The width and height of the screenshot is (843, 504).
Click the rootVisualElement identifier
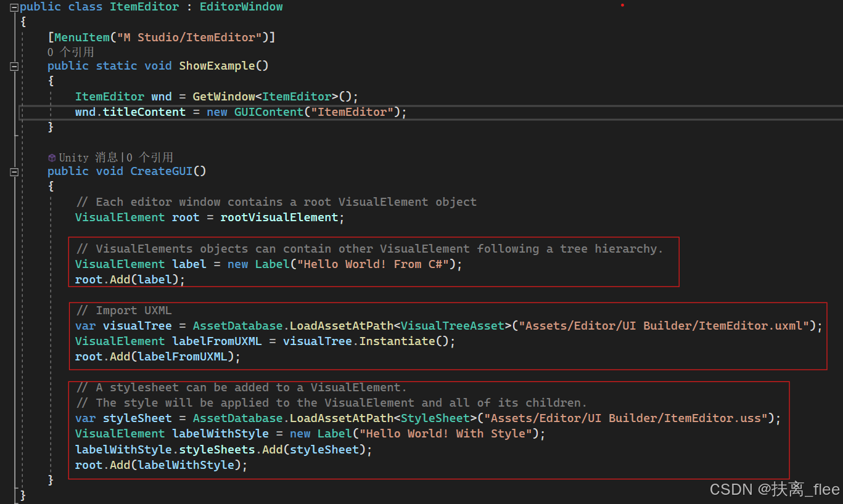pyautogui.click(x=281, y=217)
